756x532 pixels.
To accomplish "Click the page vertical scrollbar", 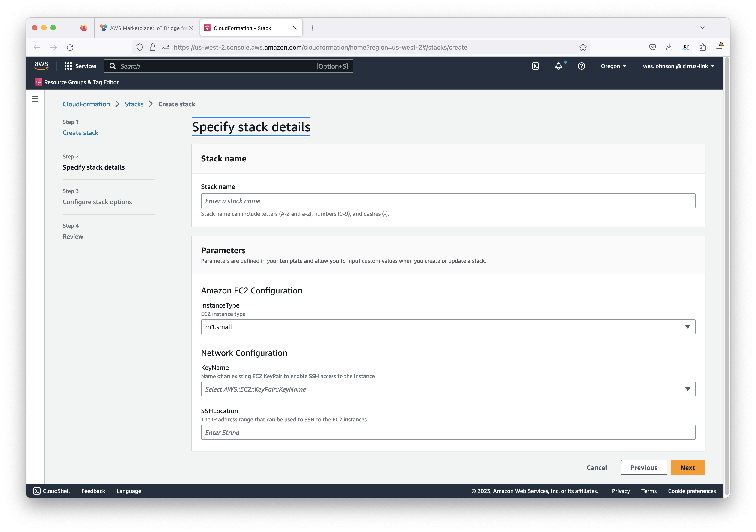I will [x=727, y=276].
